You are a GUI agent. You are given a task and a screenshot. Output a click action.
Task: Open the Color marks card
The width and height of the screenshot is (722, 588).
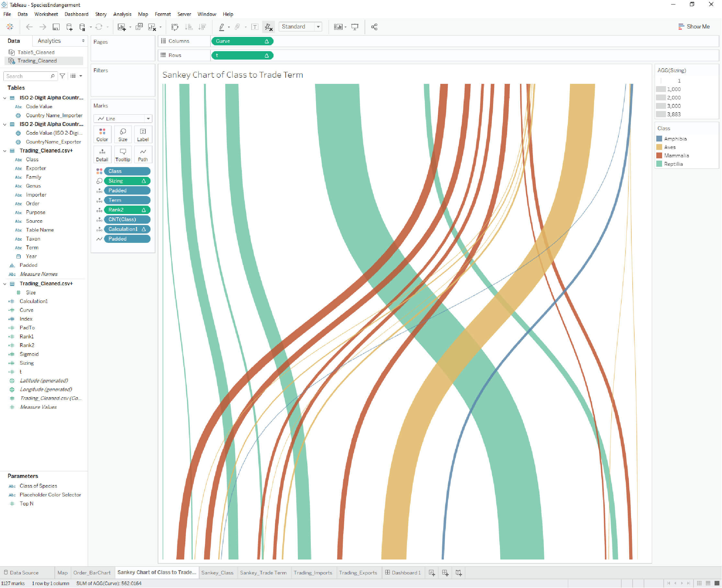pos(102,134)
